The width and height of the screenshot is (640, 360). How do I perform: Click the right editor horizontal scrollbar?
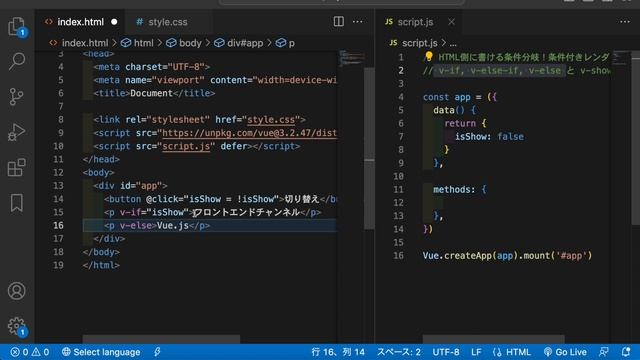(x=493, y=339)
